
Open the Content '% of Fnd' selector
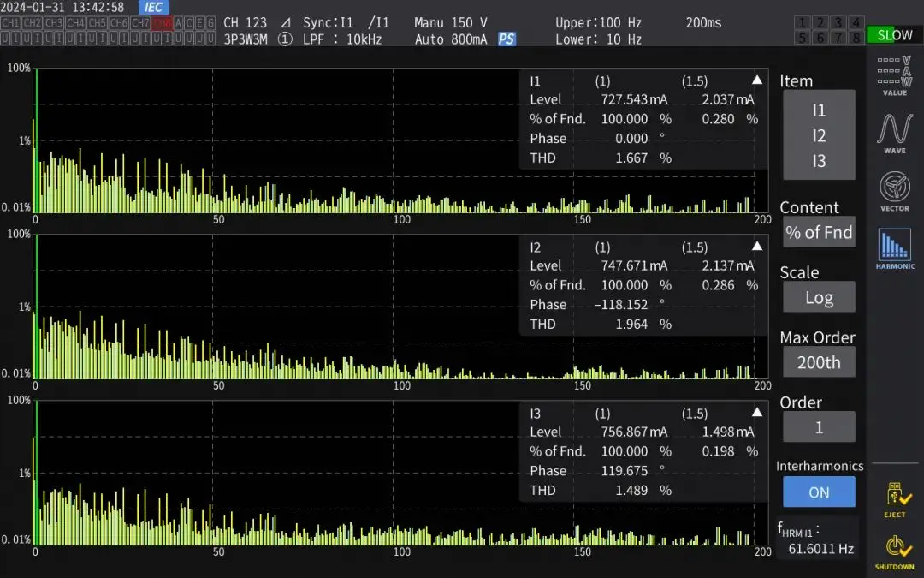(x=819, y=232)
